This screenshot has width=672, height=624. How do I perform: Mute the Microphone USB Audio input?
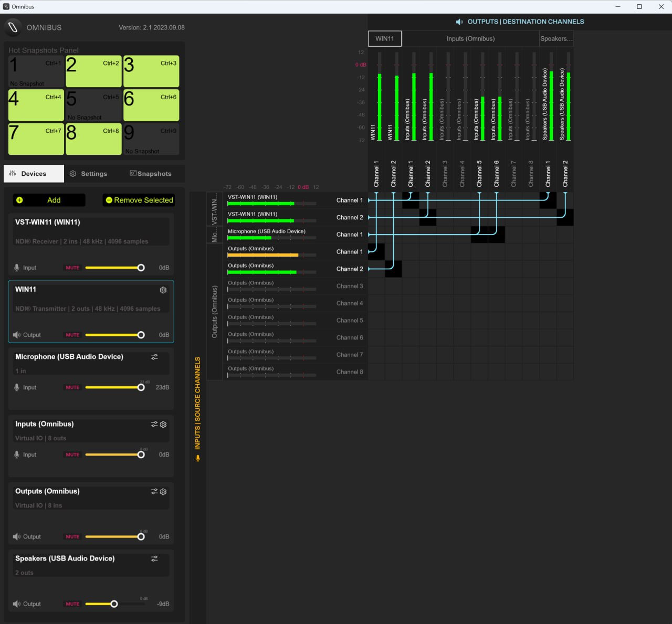[x=72, y=387]
